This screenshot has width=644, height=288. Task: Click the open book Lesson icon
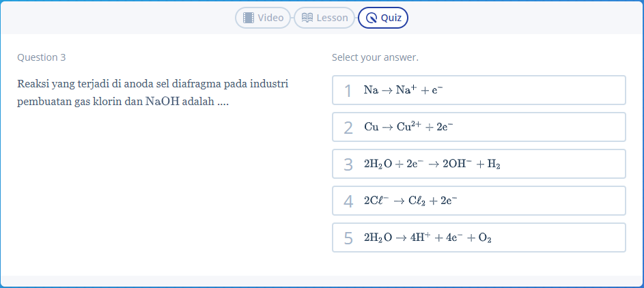click(307, 18)
